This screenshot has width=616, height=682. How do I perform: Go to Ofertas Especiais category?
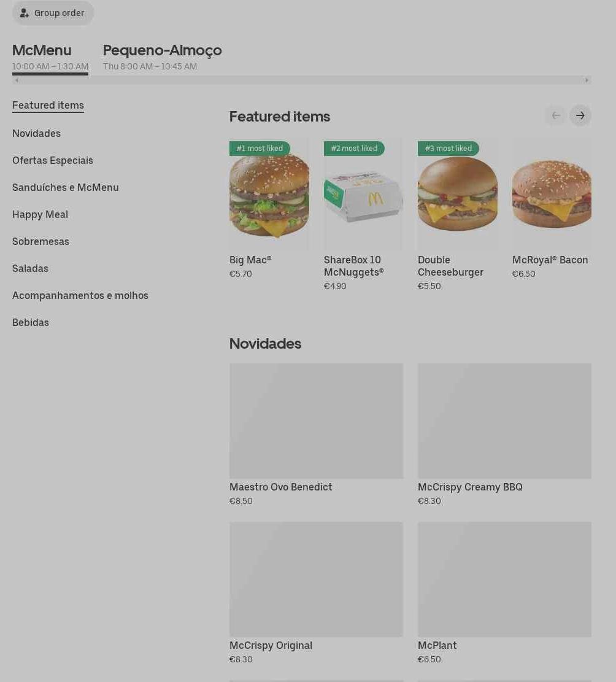click(53, 160)
